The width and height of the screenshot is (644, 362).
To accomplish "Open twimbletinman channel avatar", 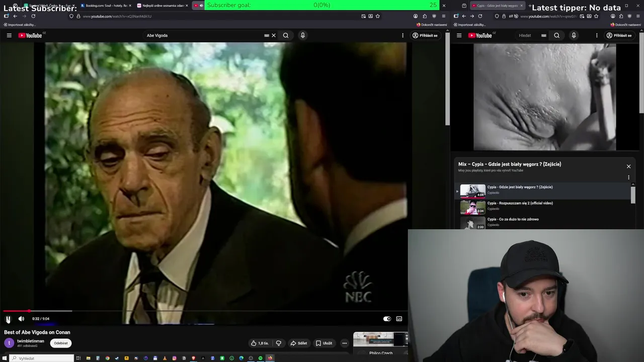I will pyautogui.click(x=9, y=343).
